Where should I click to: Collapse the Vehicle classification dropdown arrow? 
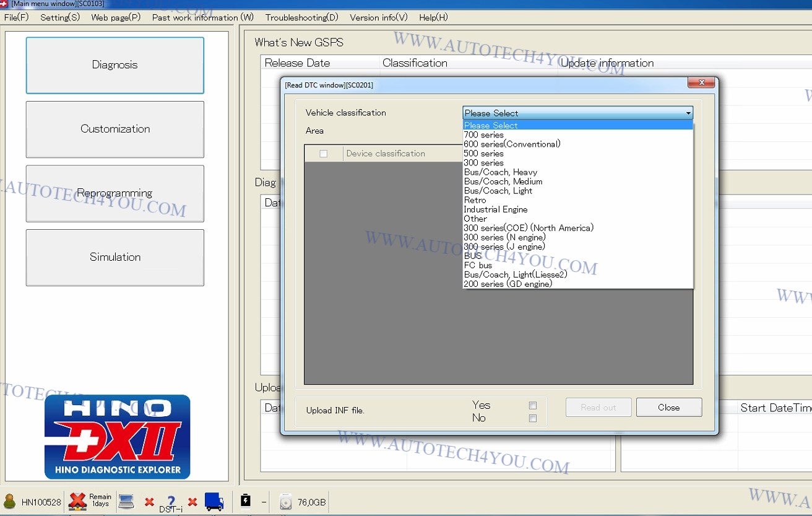(688, 113)
